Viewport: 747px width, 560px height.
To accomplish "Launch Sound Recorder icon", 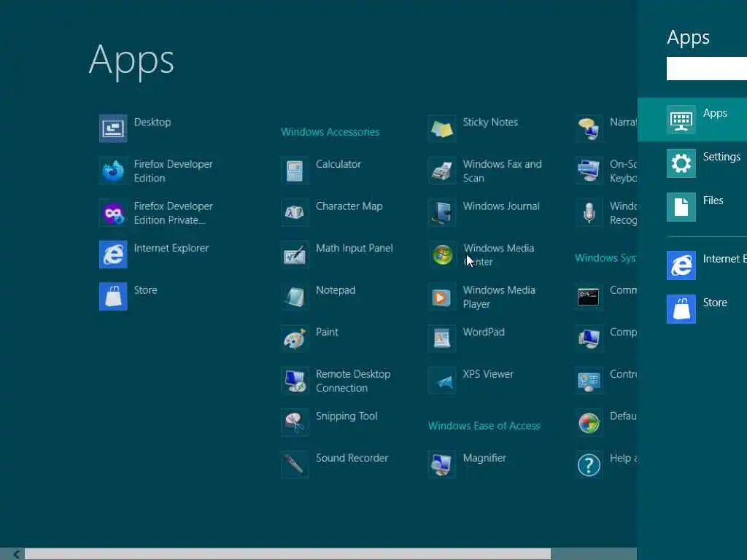I will tap(295, 464).
